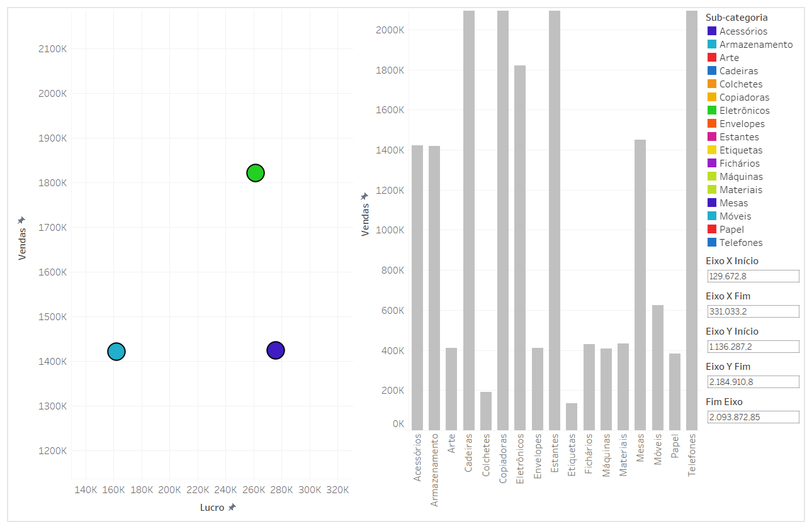Click the Lucro axis title text

[x=212, y=508]
